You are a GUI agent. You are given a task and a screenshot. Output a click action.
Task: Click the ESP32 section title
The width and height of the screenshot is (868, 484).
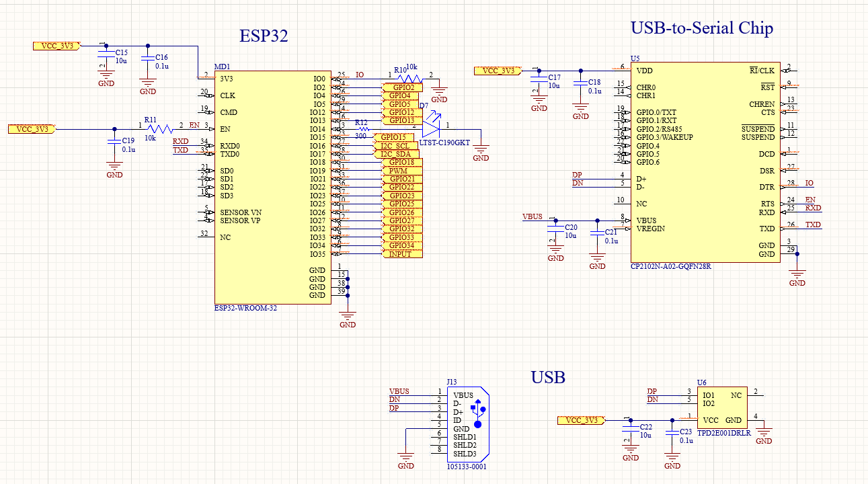pyautogui.click(x=264, y=36)
